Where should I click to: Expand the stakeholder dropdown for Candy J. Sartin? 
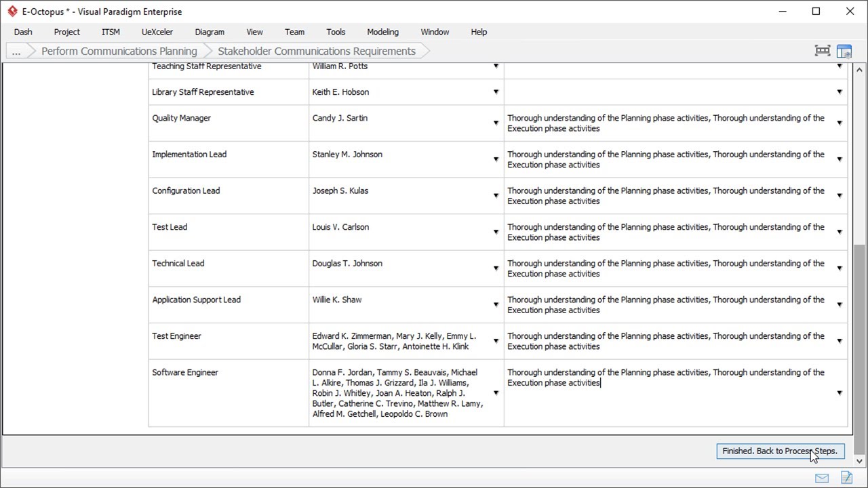(496, 123)
